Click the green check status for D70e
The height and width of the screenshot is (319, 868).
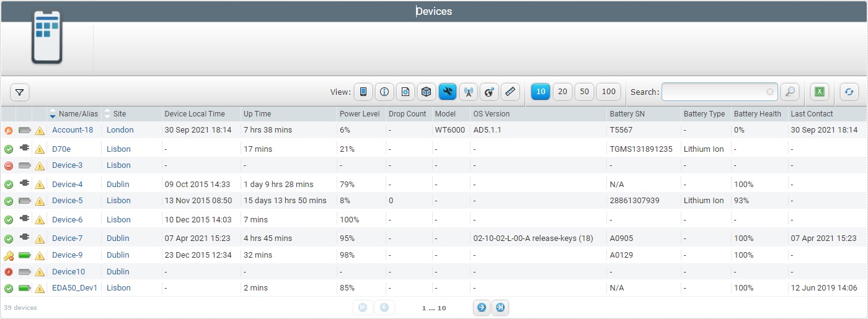[9, 149]
